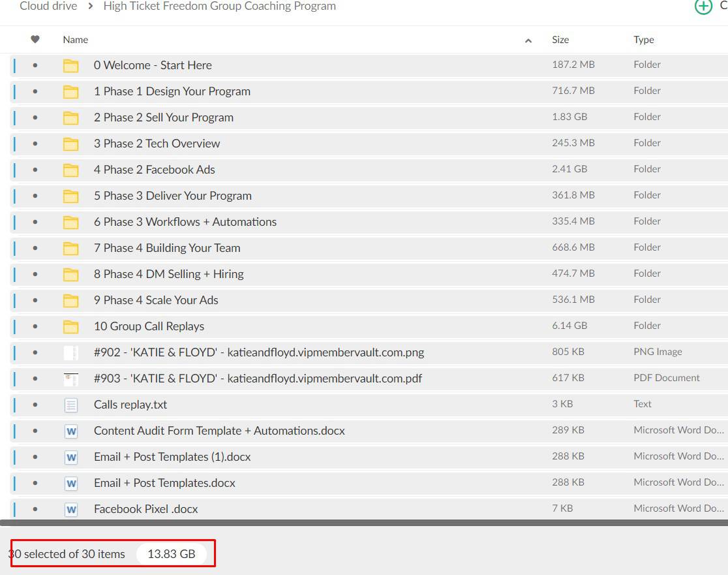Toggle the favorite dot for Email + Post Templates.docx
Viewport: 728px width, 575px height.
coord(35,483)
